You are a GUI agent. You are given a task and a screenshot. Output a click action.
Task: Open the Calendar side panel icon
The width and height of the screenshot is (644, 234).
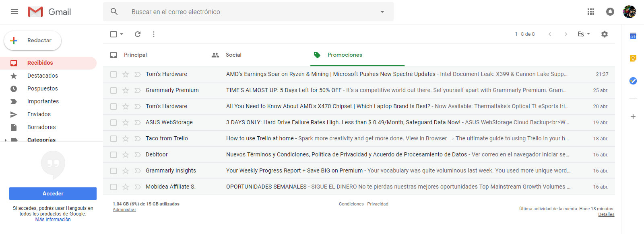click(633, 36)
